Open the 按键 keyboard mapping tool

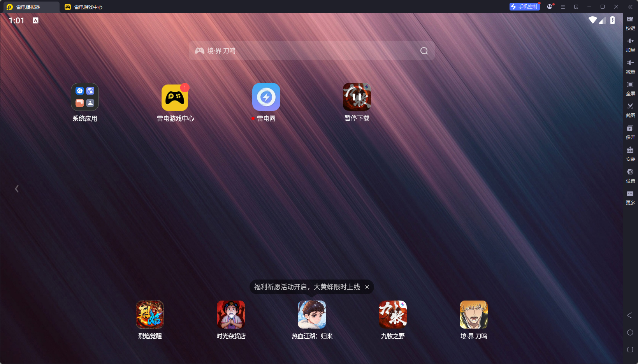pos(630,23)
